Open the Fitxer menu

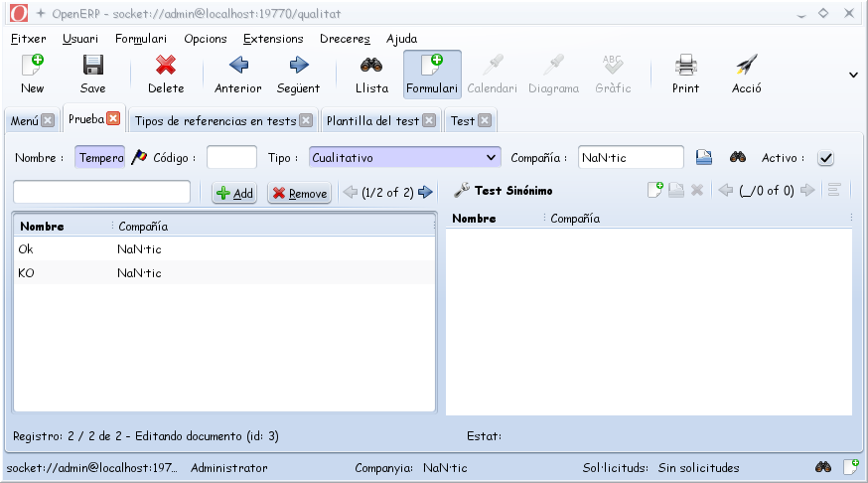point(28,39)
